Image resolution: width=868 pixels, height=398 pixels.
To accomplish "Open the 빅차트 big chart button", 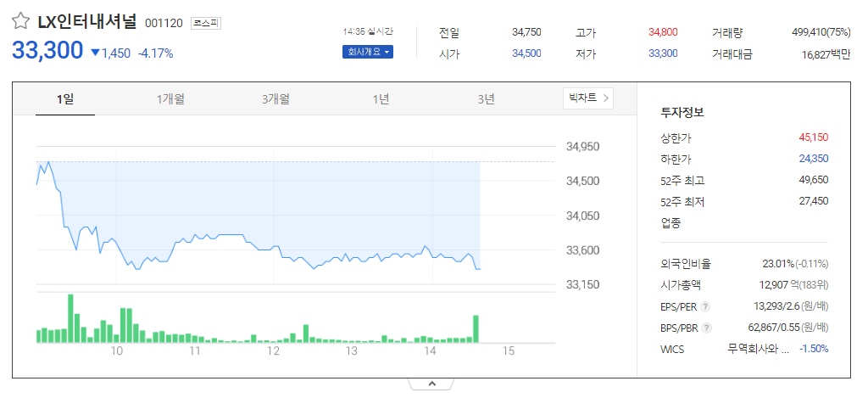I will tap(588, 98).
